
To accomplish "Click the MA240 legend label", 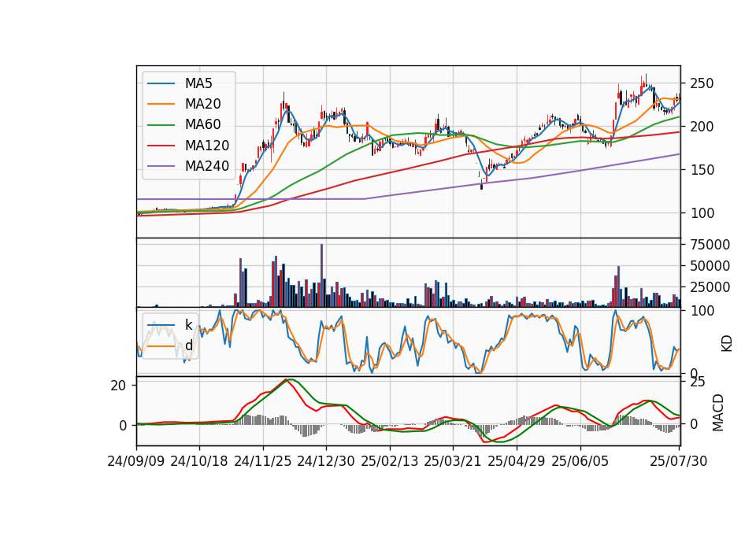I will [207, 166].
